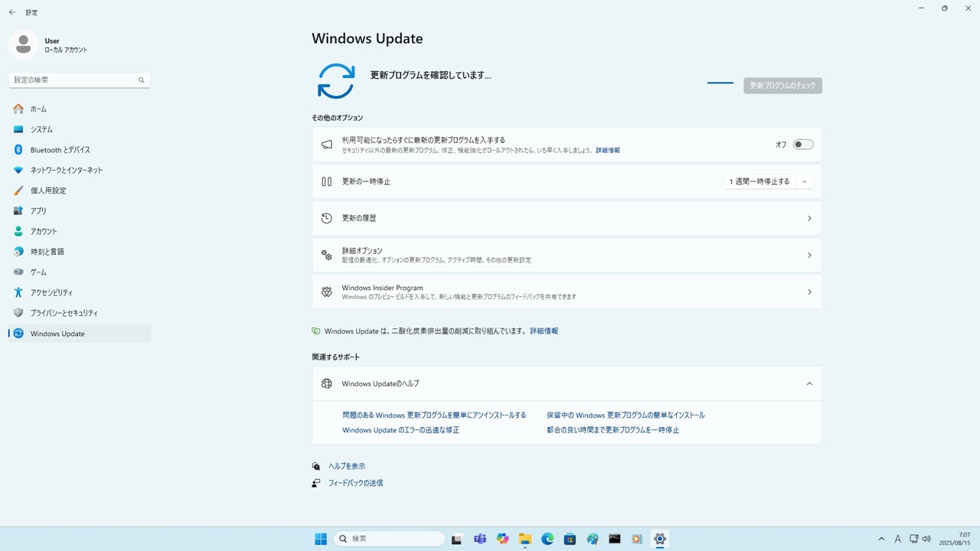Open ホーム in the sidebar

[x=80, y=109]
